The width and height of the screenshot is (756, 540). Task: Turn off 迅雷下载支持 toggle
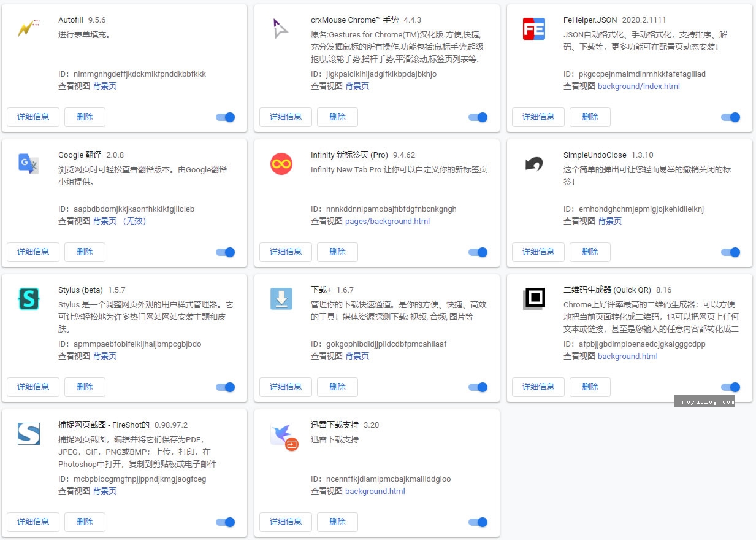[478, 522]
